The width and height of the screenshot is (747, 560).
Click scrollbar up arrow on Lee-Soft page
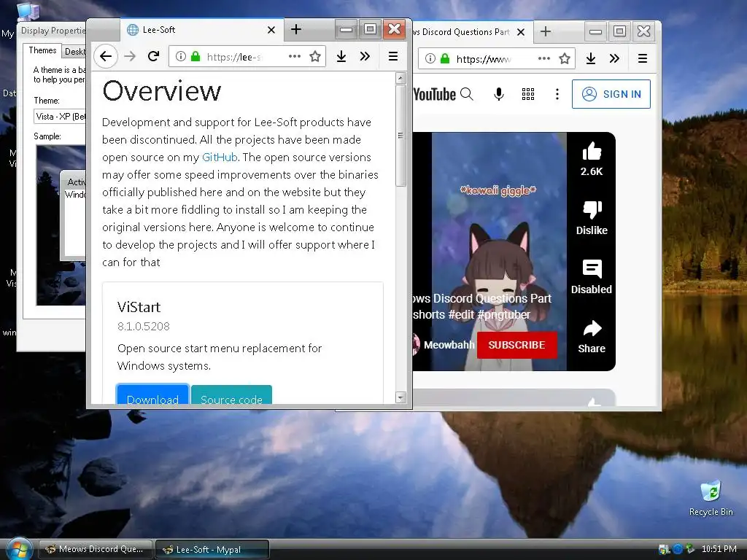(400, 78)
